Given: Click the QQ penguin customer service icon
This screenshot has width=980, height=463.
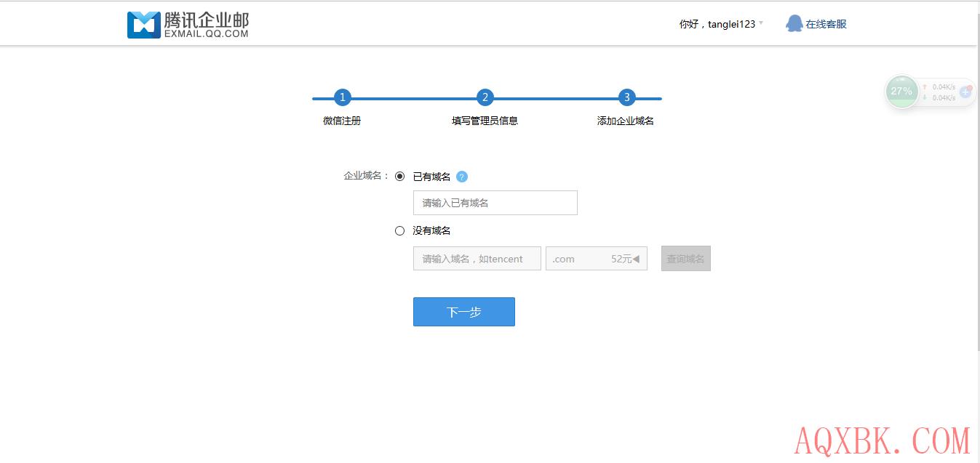Looking at the screenshot, I should point(794,24).
